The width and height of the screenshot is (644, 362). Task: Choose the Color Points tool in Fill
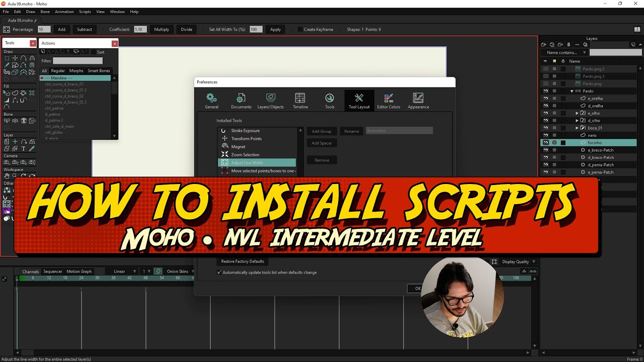(7, 107)
